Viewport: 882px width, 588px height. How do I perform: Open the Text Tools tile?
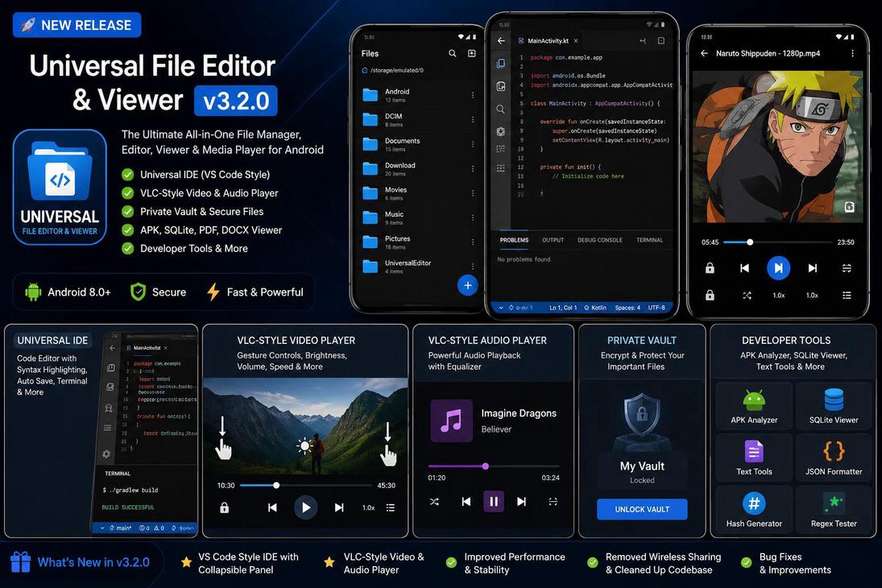(x=754, y=457)
